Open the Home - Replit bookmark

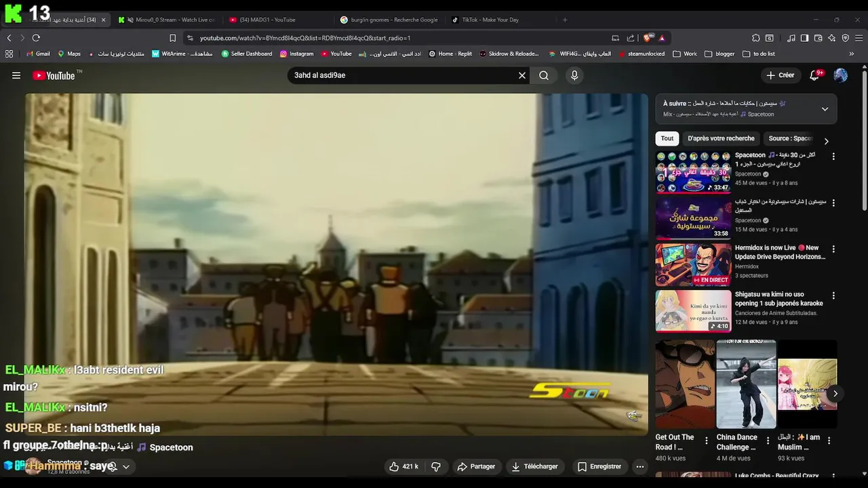point(450,54)
